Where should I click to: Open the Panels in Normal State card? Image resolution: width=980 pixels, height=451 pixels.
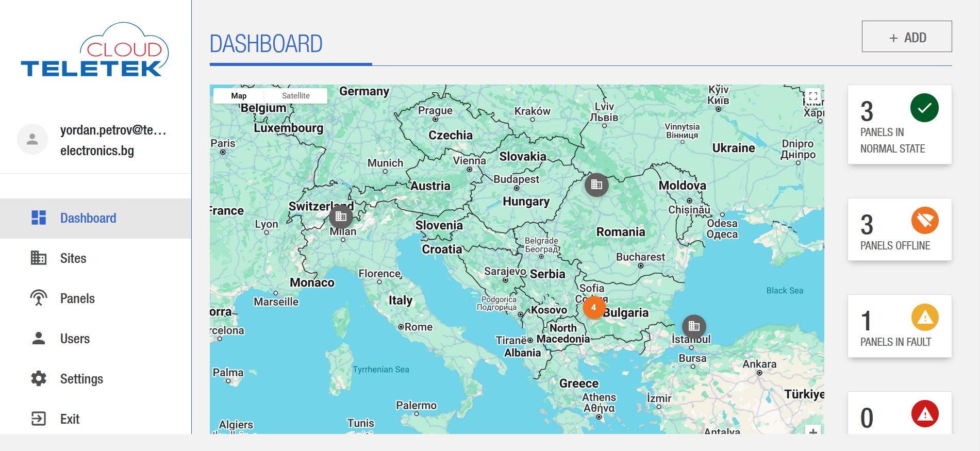[x=900, y=125]
